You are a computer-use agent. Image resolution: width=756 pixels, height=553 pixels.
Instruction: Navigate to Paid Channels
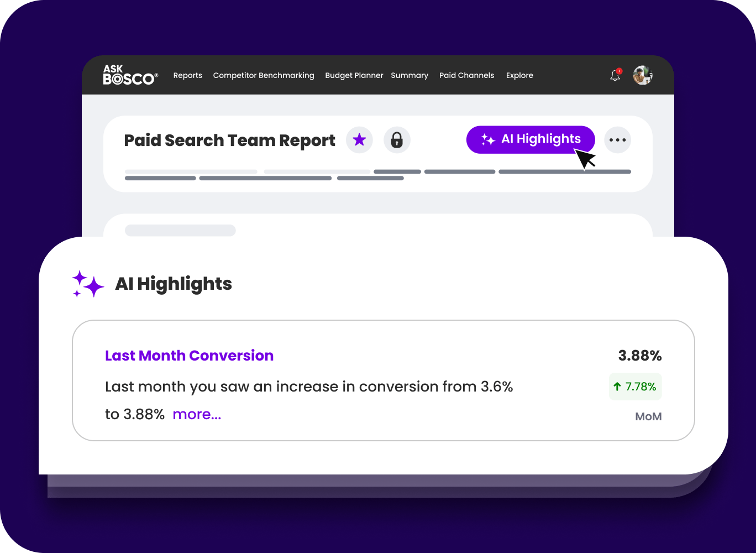[466, 76]
